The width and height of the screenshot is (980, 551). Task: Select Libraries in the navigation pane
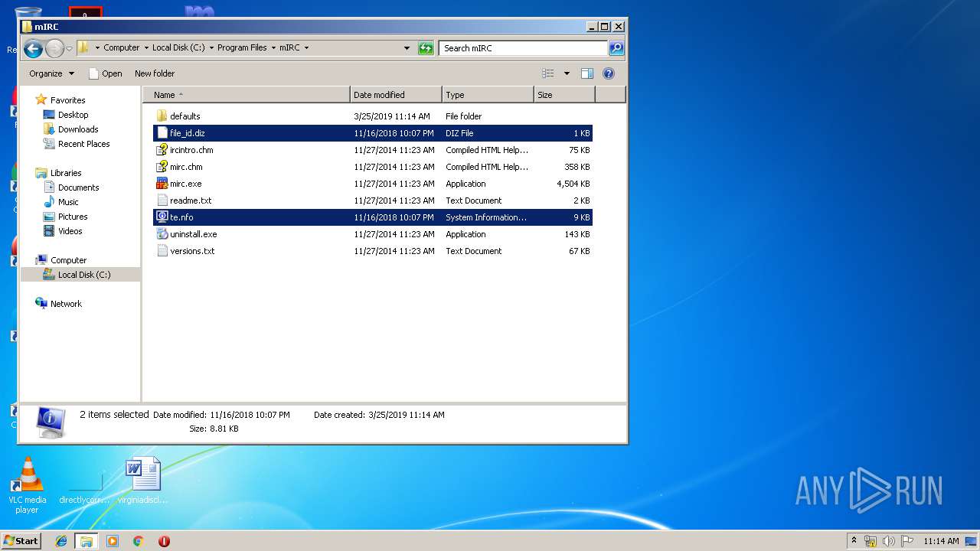66,173
